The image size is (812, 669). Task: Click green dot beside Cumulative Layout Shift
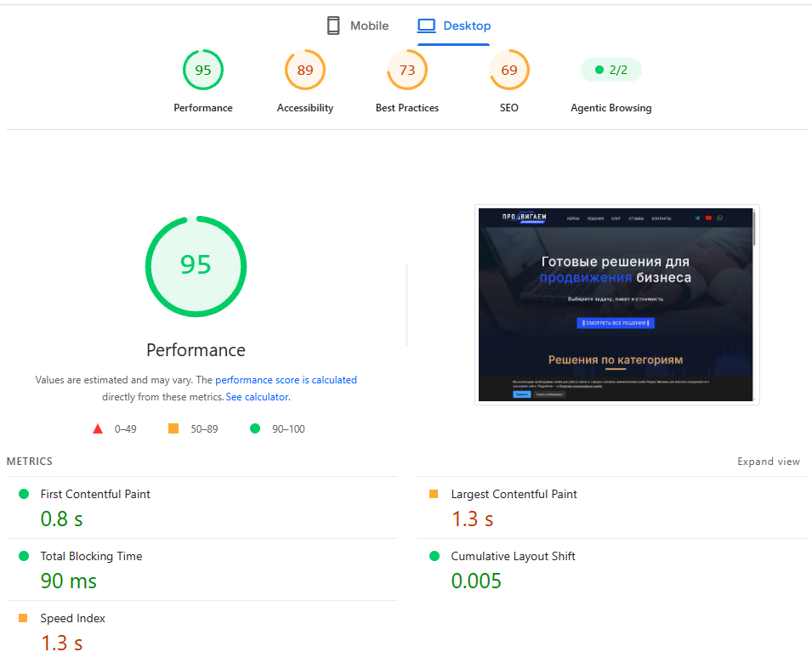(x=434, y=556)
